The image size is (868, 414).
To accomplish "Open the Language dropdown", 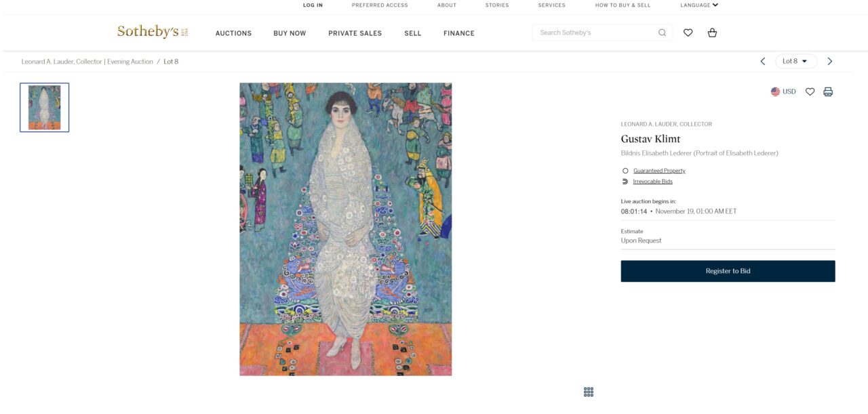I will [698, 5].
